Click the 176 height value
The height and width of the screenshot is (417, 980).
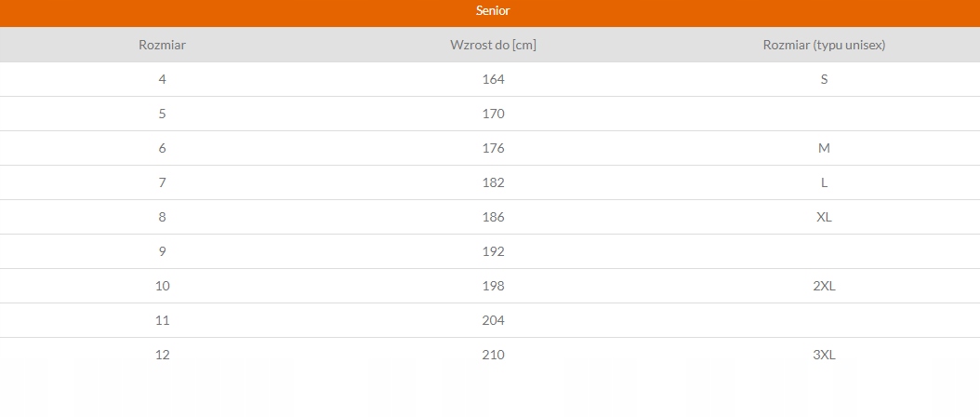coord(493,148)
